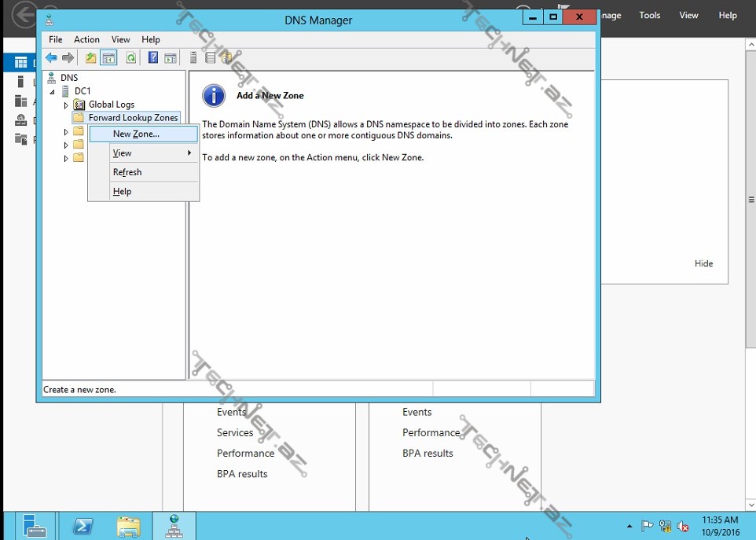Collapse the DC1 server node
The image size is (756, 540).
coord(53,92)
